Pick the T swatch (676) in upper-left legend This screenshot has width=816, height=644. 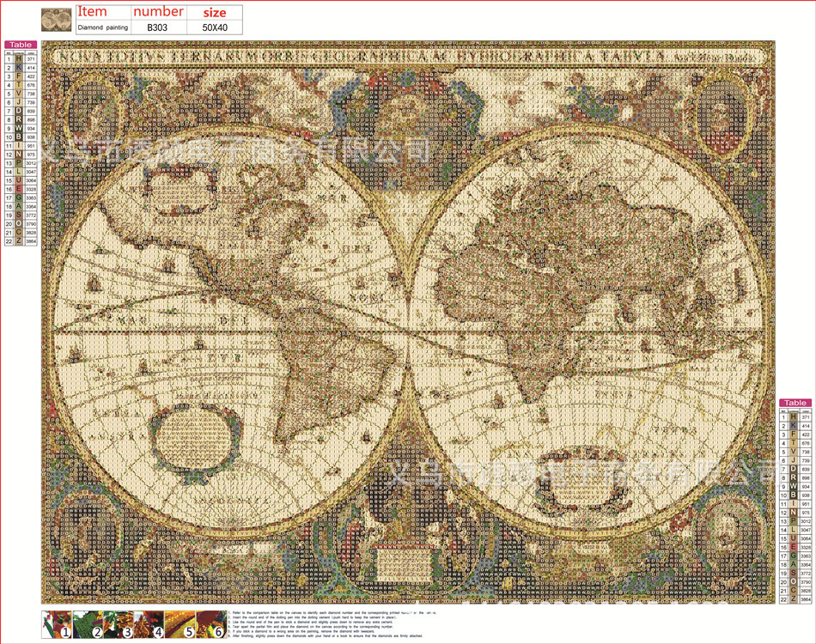[x=19, y=85]
